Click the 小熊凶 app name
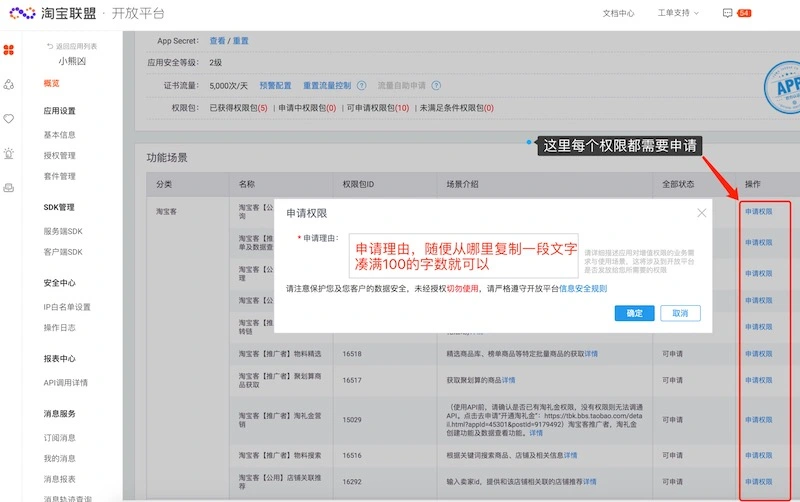This screenshot has width=800, height=502. pyautogui.click(x=72, y=61)
